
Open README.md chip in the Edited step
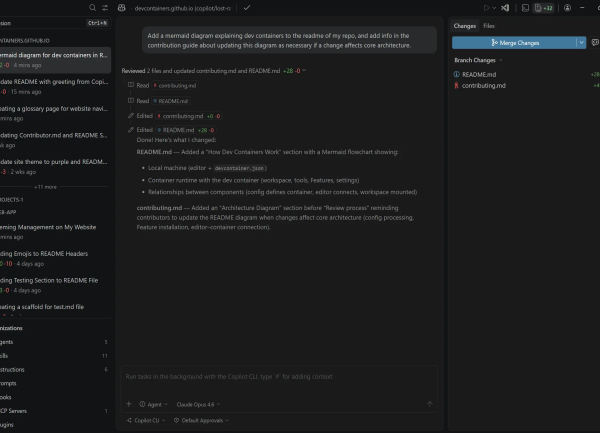(x=186, y=130)
